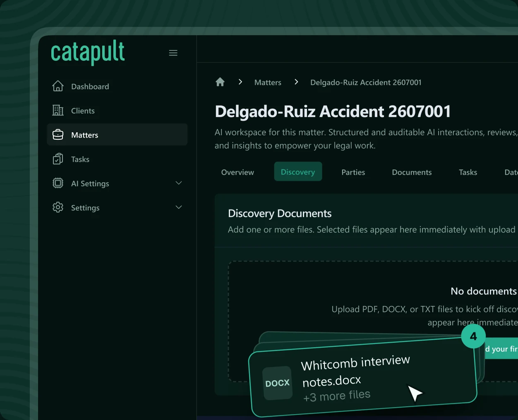Screen dimensions: 518x420
Task: Click the Dashboard house icon
Action: pyautogui.click(x=58, y=86)
